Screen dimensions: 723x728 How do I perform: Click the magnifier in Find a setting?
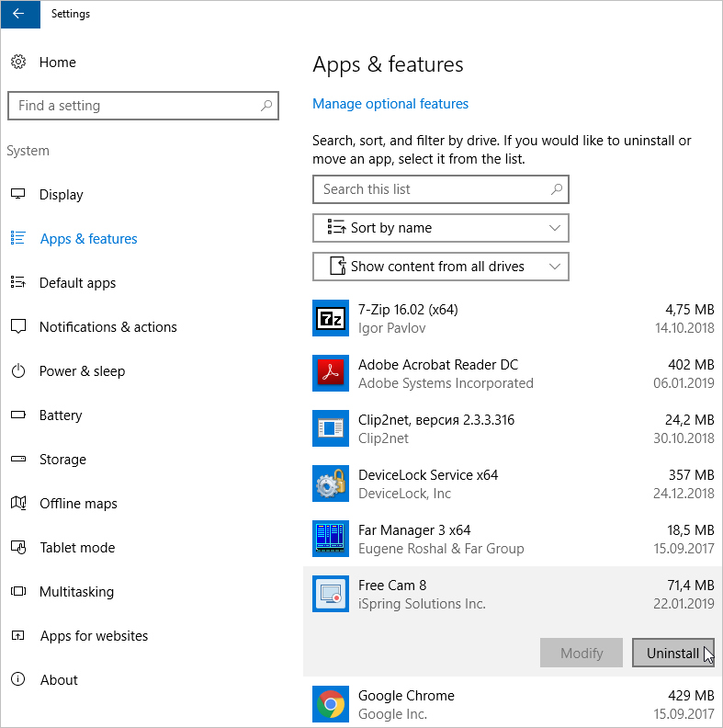(266, 106)
